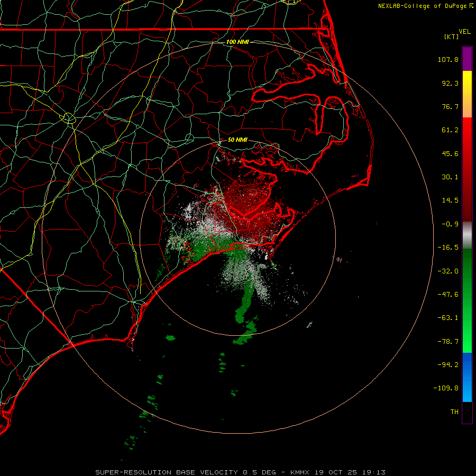Click the TH legend label
The image size is (476, 476).
(x=454, y=411)
